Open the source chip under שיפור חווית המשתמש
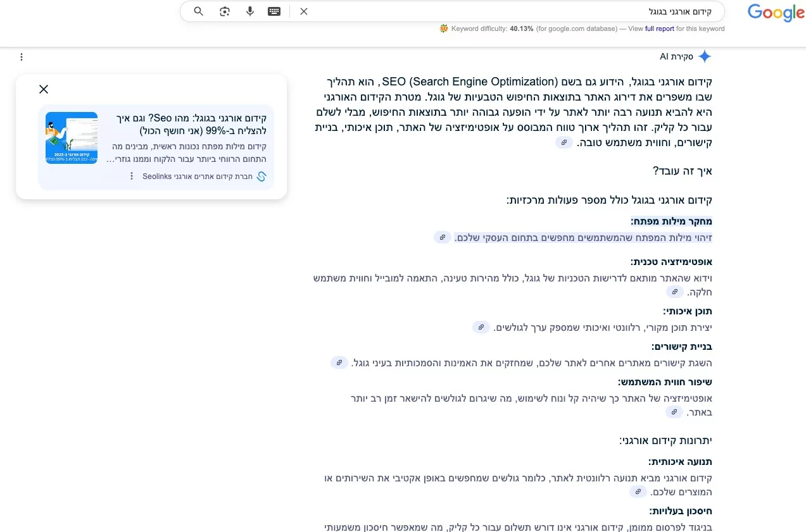Image resolution: width=806 pixels, height=532 pixels. 675,412
